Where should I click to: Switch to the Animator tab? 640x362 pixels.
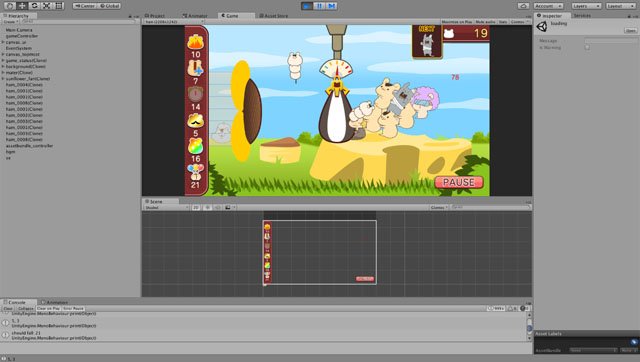195,16
